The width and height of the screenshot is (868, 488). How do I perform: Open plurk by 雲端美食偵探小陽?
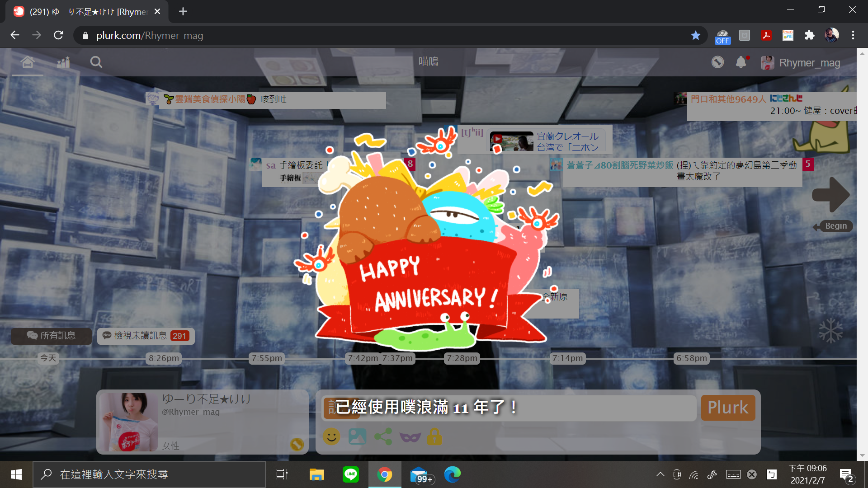[273, 100]
